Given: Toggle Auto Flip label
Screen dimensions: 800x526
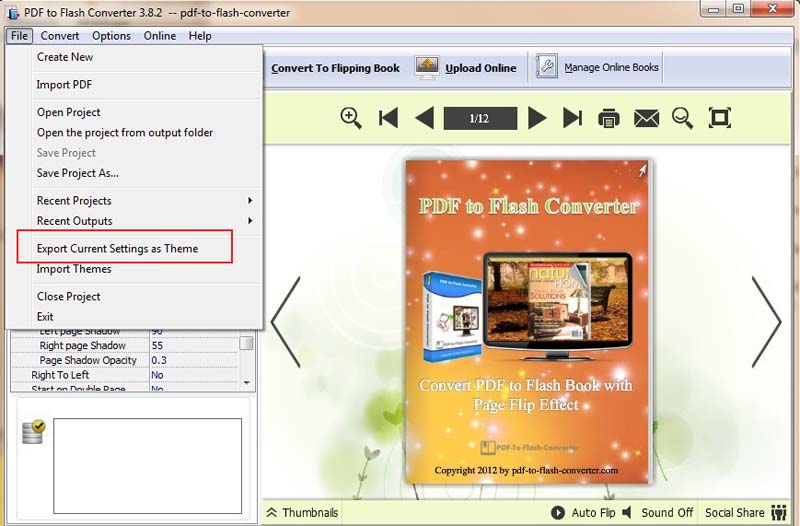Looking at the screenshot, I should (593, 513).
